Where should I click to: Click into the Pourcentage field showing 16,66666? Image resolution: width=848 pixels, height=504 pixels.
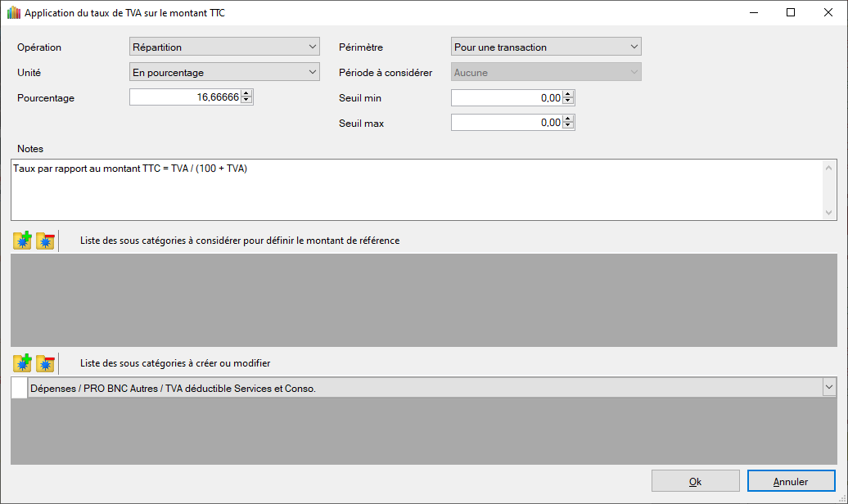[185, 97]
